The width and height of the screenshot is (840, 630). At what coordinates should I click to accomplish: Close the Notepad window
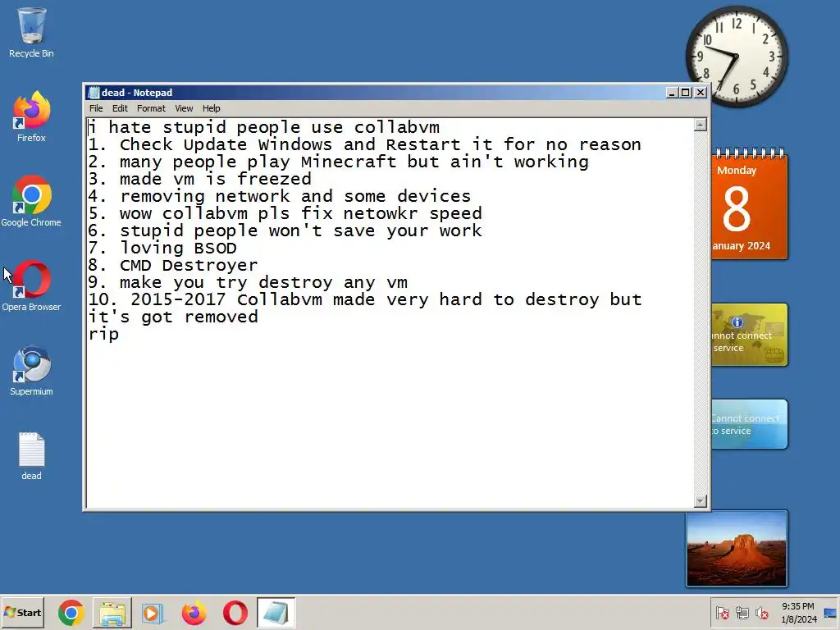pyautogui.click(x=701, y=93)
